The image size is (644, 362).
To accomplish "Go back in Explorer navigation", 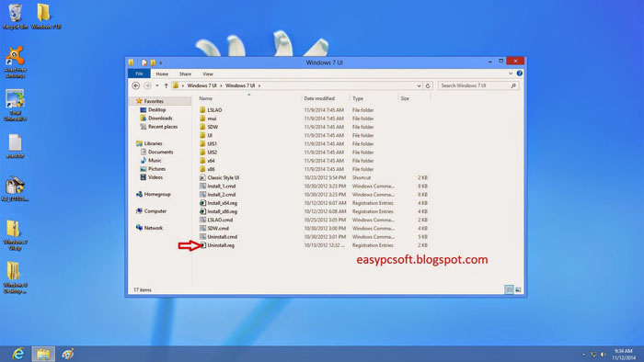I will pos(136,85).
